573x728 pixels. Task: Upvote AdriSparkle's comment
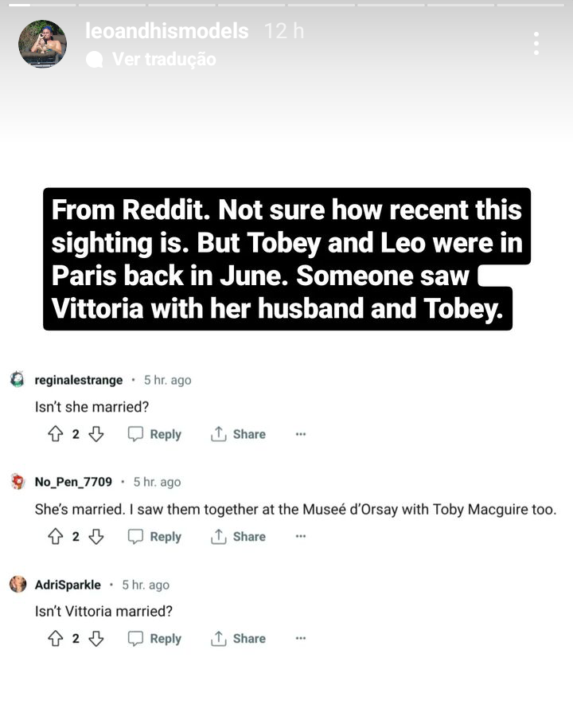[x=56, y=638]
